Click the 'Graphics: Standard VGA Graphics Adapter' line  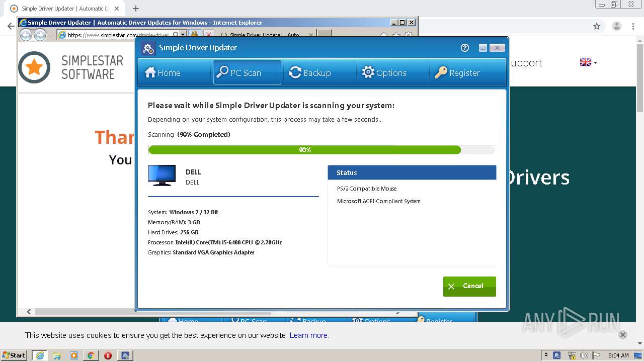(x=201, y=252)
